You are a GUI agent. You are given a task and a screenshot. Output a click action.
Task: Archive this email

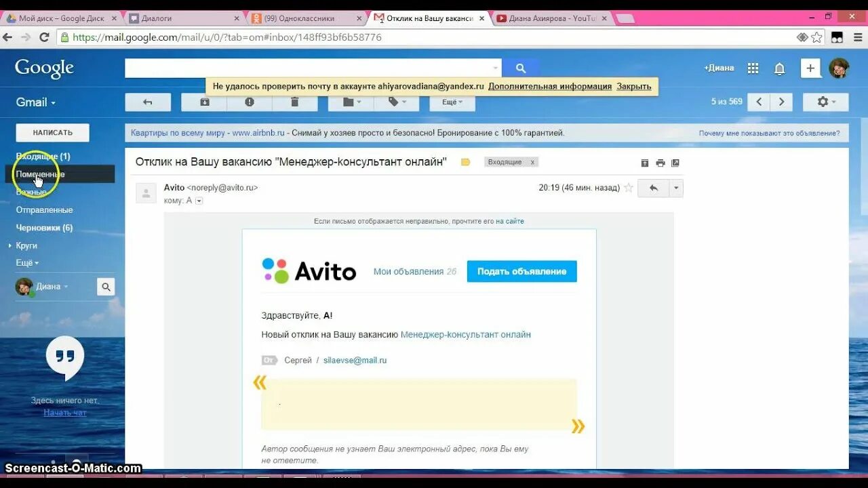pos(204,102)
